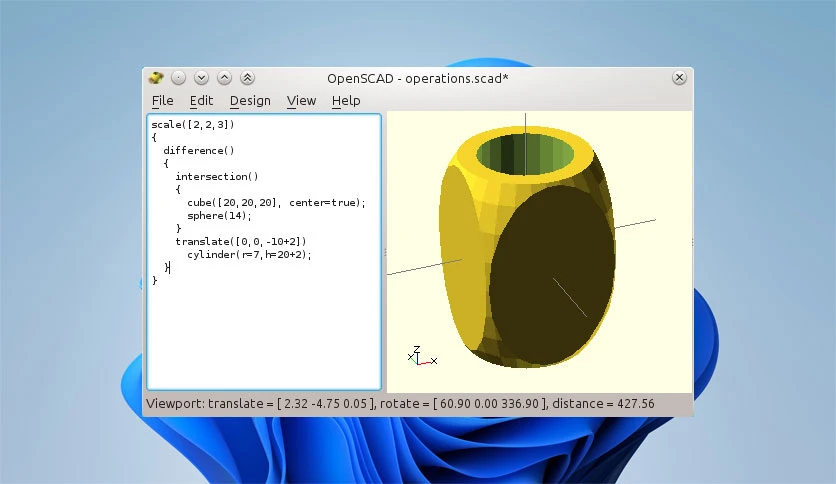Open the Edit menu

(x=201, y=101)
